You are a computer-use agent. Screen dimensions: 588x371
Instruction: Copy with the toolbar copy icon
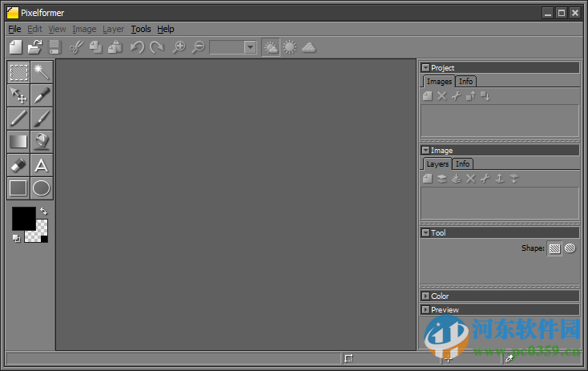click(95, 47)
